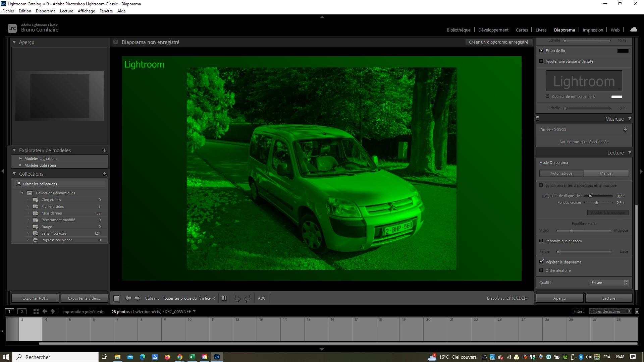Stop the slideshow with the square icon
The width and height of the screenshot is (644, 362).
(x=116, y=298)
